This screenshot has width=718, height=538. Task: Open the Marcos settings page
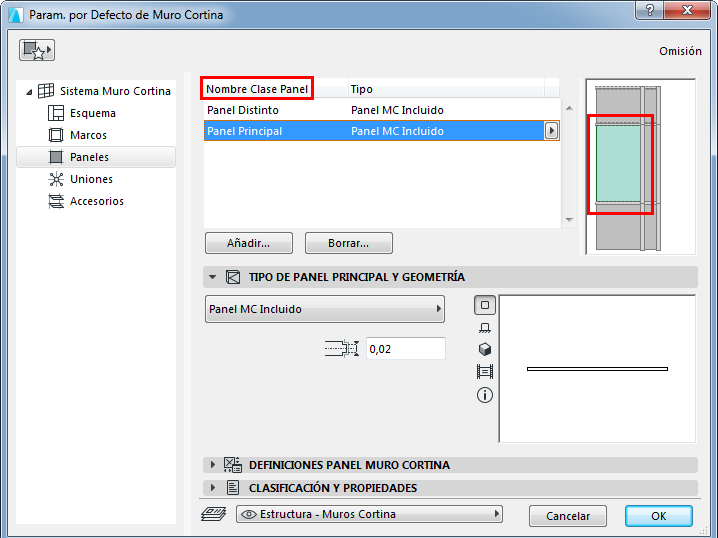88,135
